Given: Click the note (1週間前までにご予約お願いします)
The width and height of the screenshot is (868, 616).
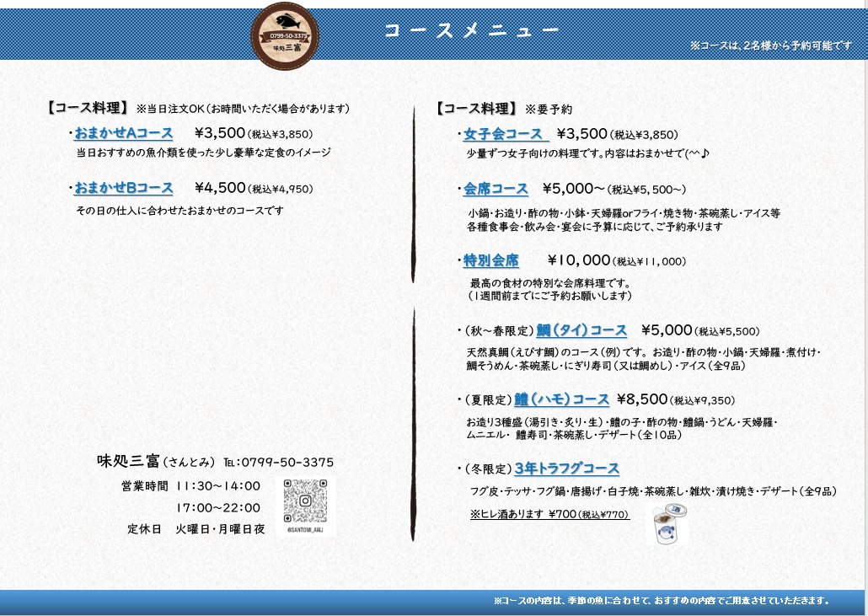Looking at the screenshot, I should (x=549, y=296).
